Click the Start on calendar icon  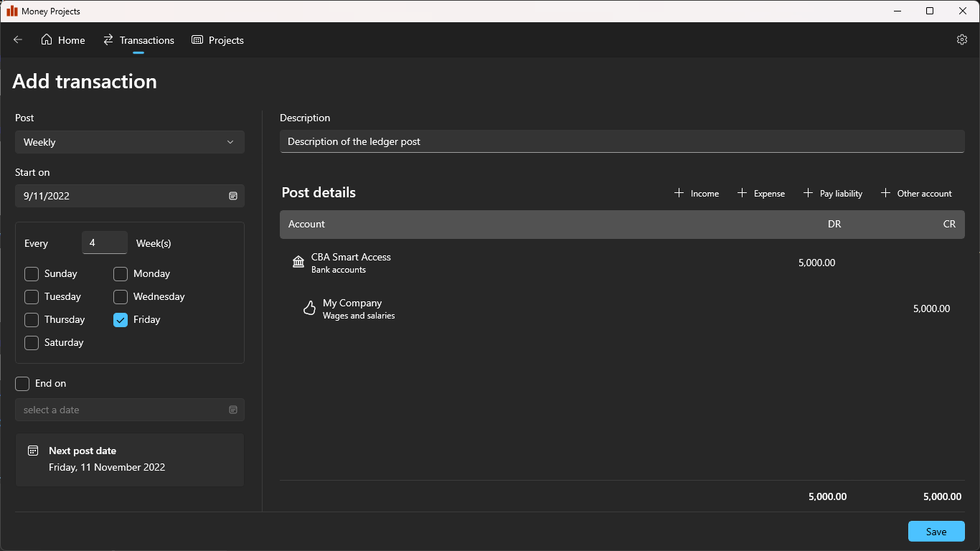click(x=233, y=196)
